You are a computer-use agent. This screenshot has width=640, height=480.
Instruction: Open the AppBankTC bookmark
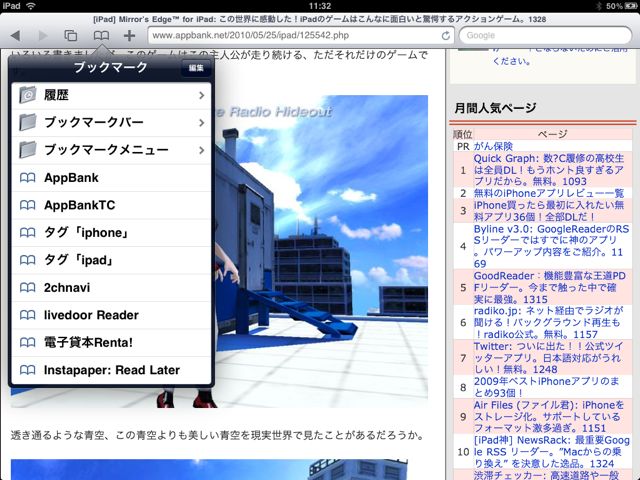[x=111, y=205]
